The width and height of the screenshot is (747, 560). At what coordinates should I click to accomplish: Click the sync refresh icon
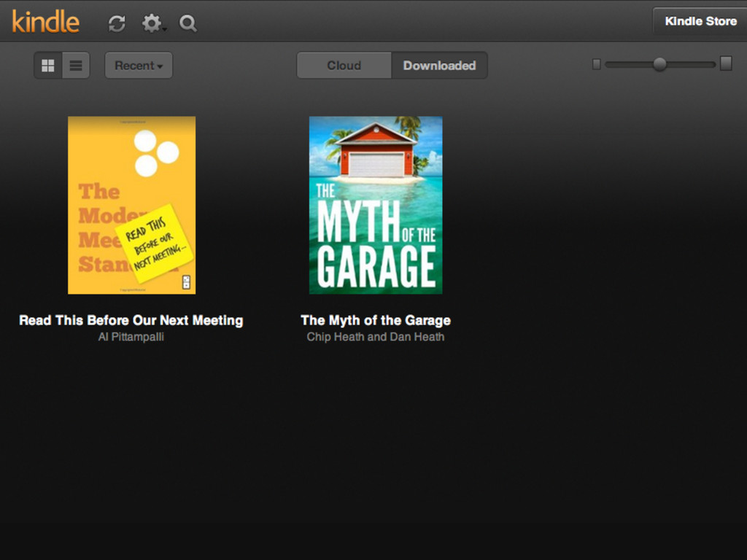click(117, 23)
